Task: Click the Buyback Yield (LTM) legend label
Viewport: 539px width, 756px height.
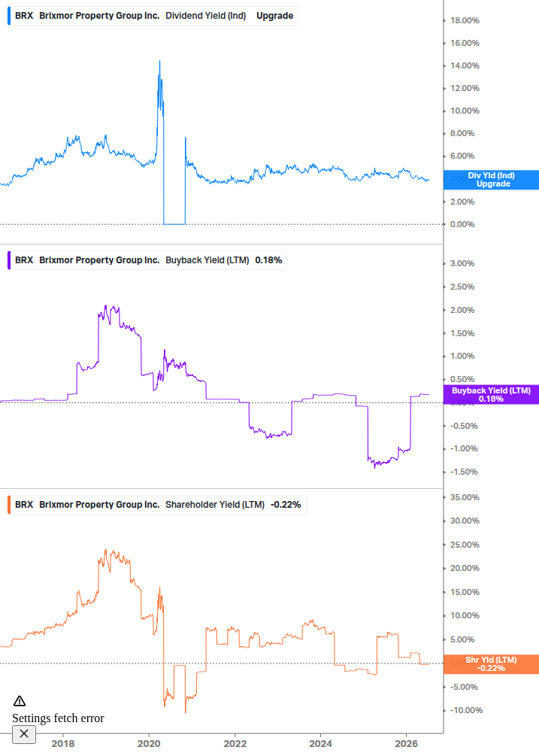Action: point(207,260)
